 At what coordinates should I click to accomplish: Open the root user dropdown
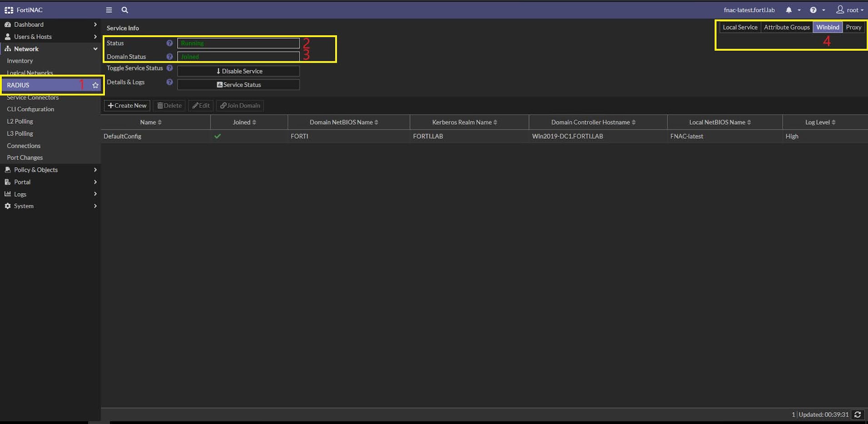tap(850, 10)
